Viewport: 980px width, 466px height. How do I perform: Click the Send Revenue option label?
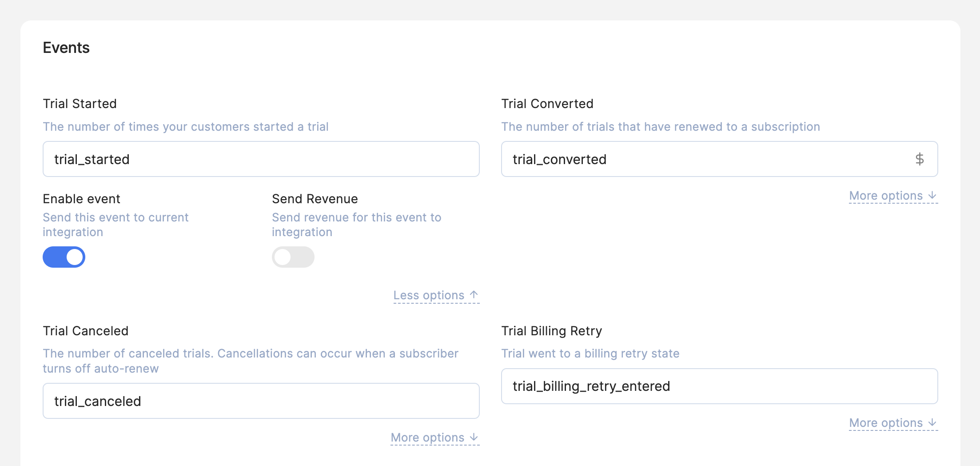tap(315, 199)
